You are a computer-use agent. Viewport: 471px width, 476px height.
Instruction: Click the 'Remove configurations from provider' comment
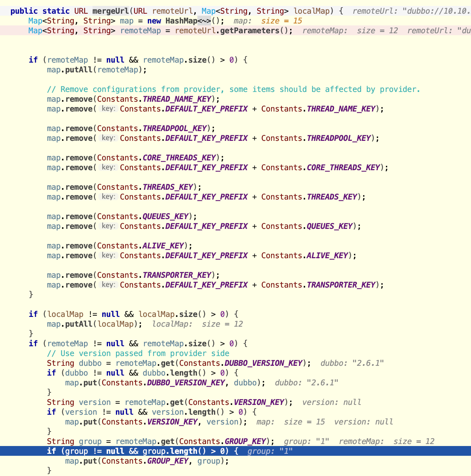pyautogui.click(x=233, y=89)
